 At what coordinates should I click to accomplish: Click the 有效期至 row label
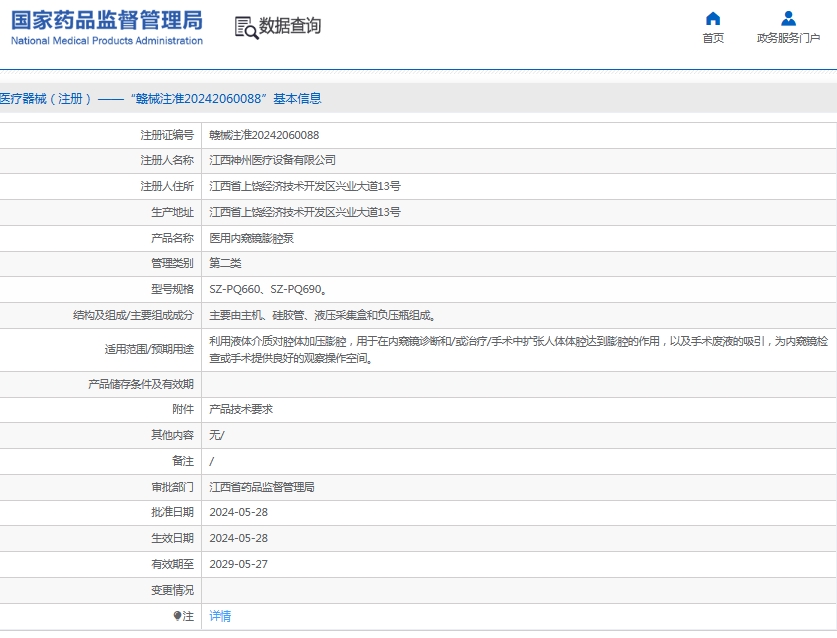click(x=172, y=564)
